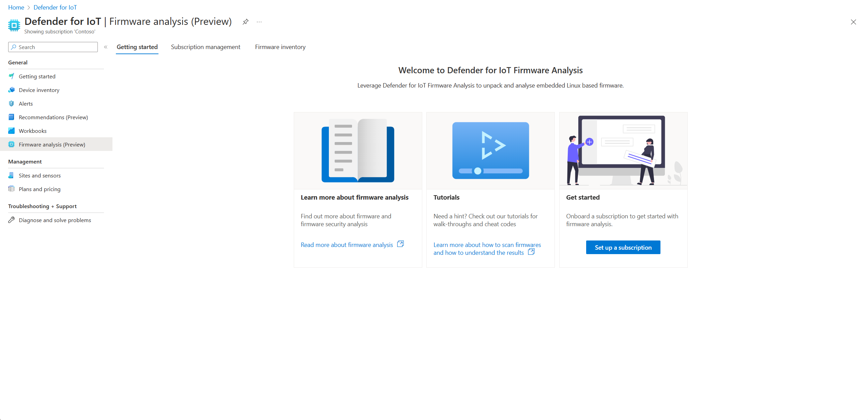868x420 pixels.
Task: Click the Tutorials video thumbnail
Action: 490,150
